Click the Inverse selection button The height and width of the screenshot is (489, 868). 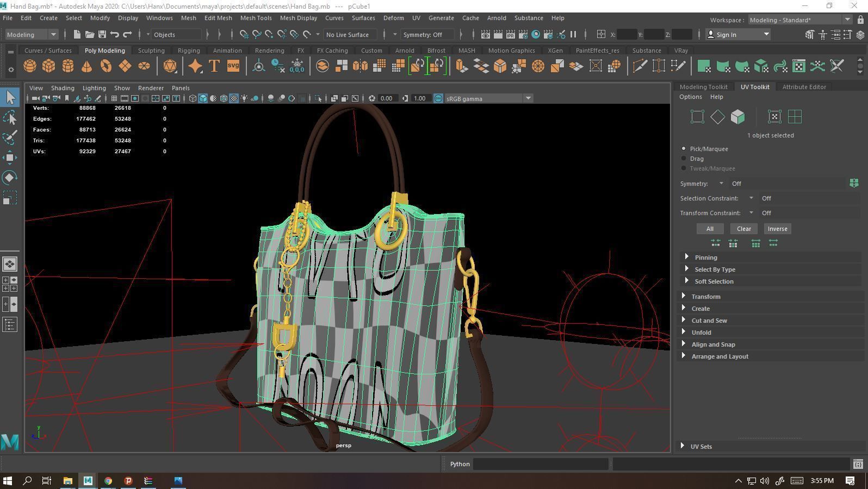point(777,229)
